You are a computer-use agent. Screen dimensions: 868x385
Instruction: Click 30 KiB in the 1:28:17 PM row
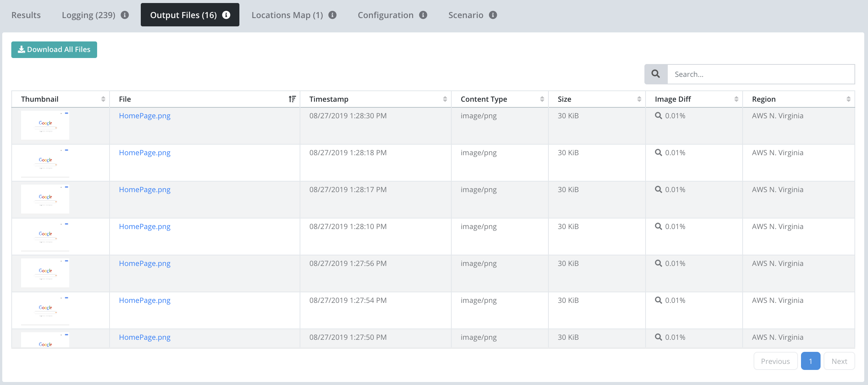(x=568, y=189)
